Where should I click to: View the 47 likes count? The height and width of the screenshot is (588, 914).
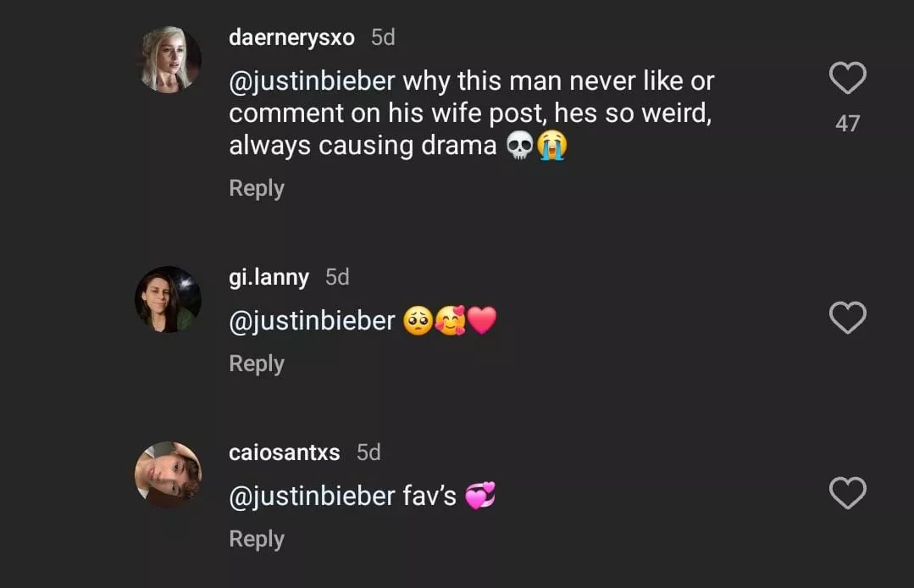click(x=847, y=124)
